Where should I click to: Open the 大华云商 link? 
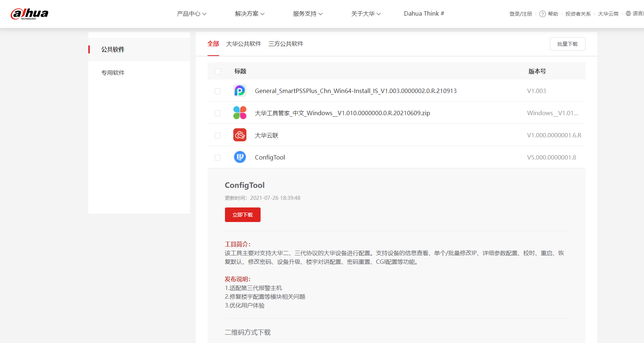[x=608, y=14]
